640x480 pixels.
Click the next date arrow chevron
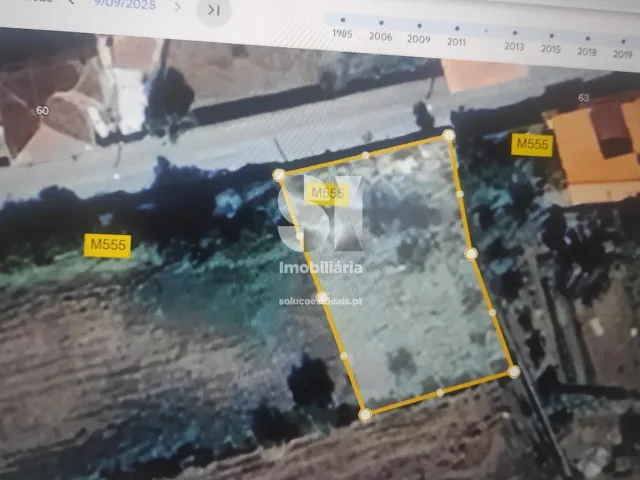pos(177,6)
